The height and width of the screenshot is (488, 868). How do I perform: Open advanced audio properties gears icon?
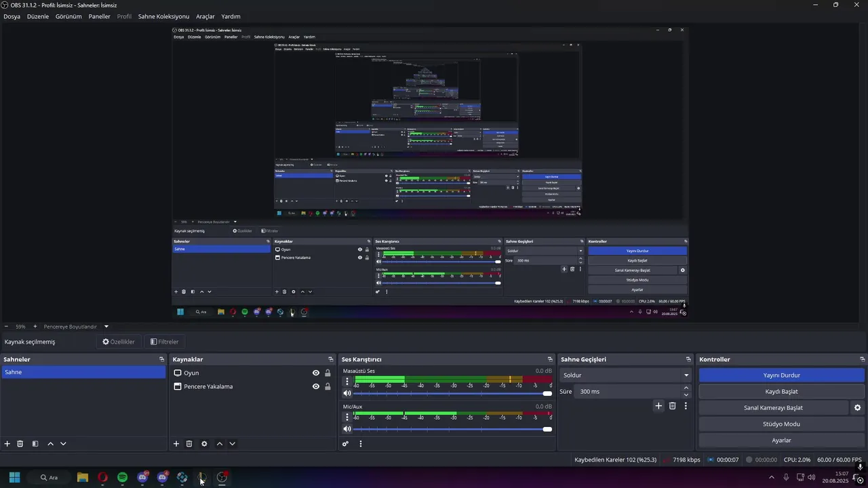pyautogui.click(x=345, y=444)
